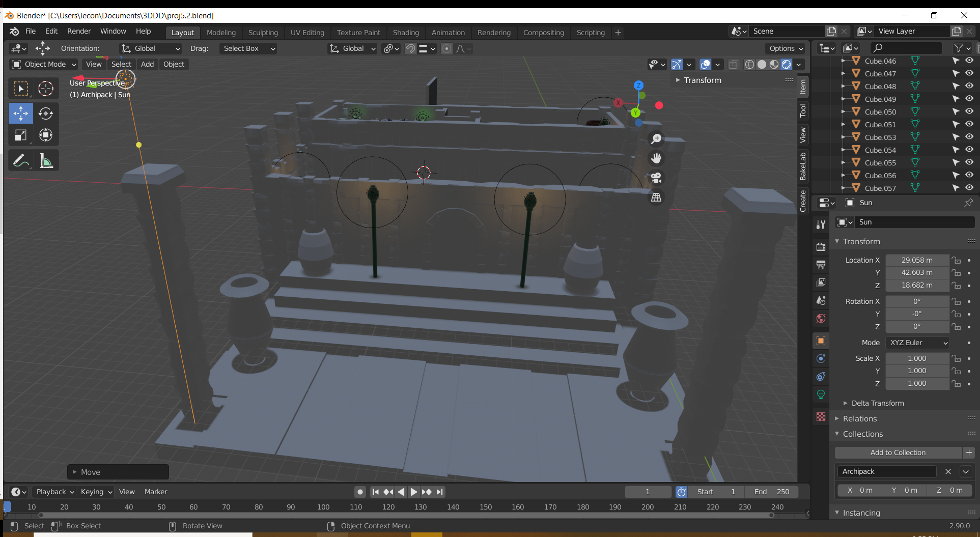Screen dimensions: 980x537
Task: Activate the Measure tool
Action: click(46, 159)
